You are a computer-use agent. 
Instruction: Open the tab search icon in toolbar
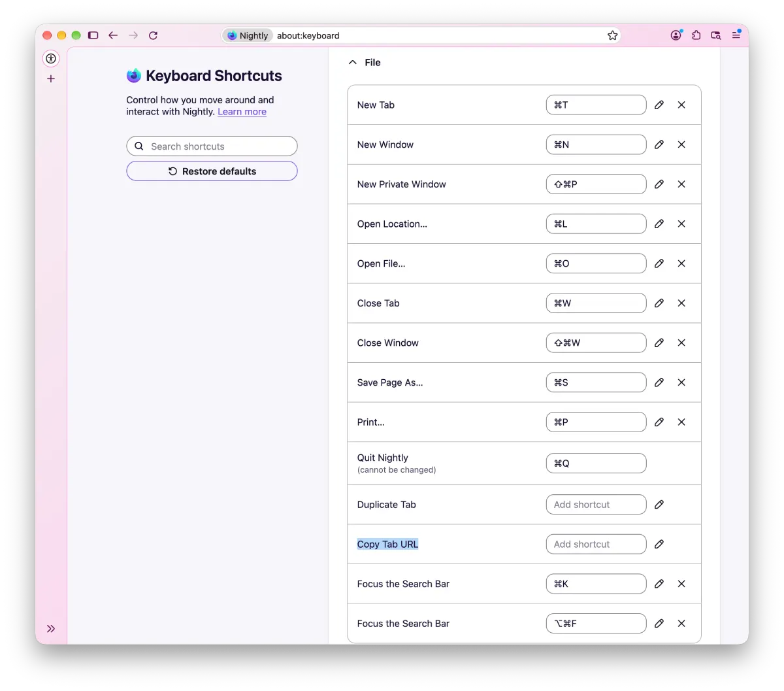pos(716,35)
